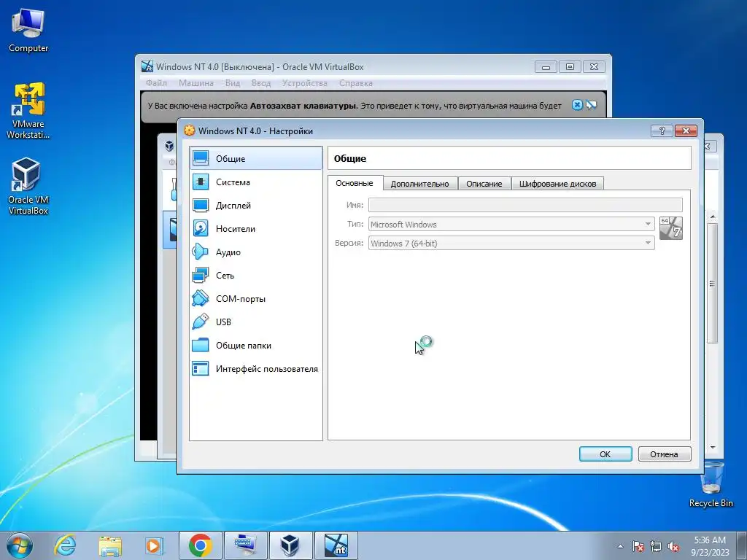Open the Общие папки shared folders settings
747x560 pixels.
pyautogui.click(x=256, y=345)
